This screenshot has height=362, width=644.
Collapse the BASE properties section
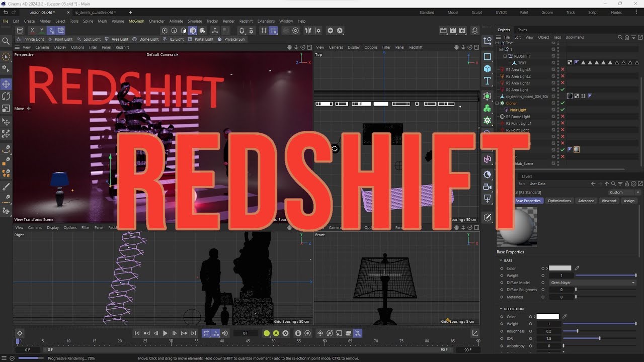tap(501, 260)
